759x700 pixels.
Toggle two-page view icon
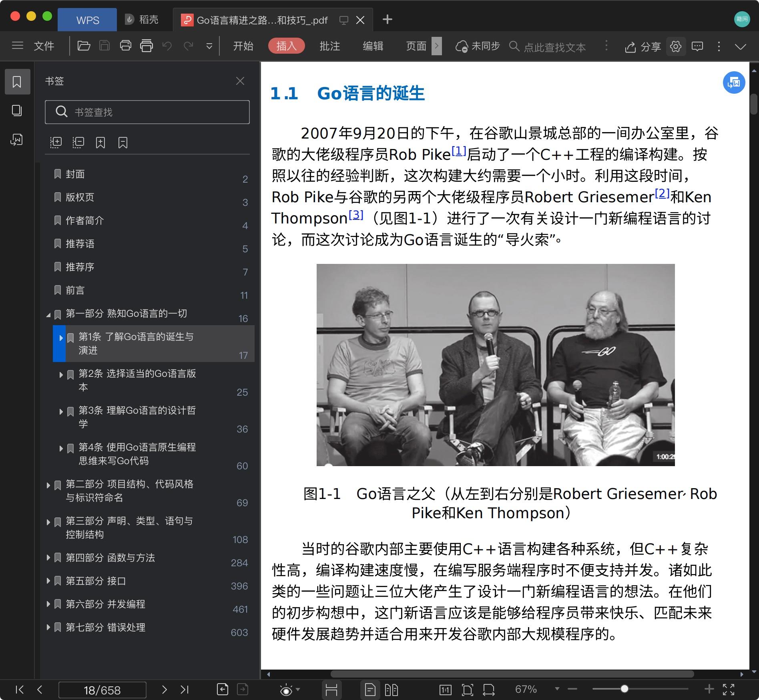pos(391,690)
